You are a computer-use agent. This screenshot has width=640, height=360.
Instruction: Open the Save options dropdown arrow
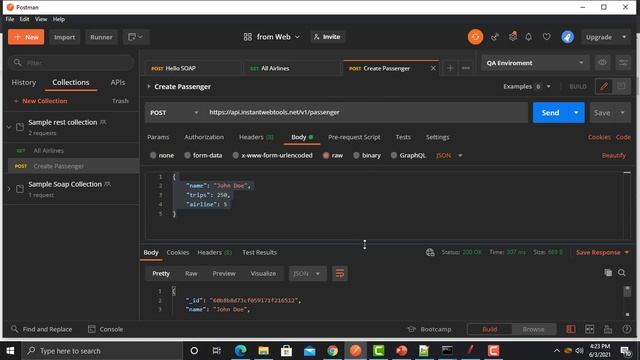(622, 113)
